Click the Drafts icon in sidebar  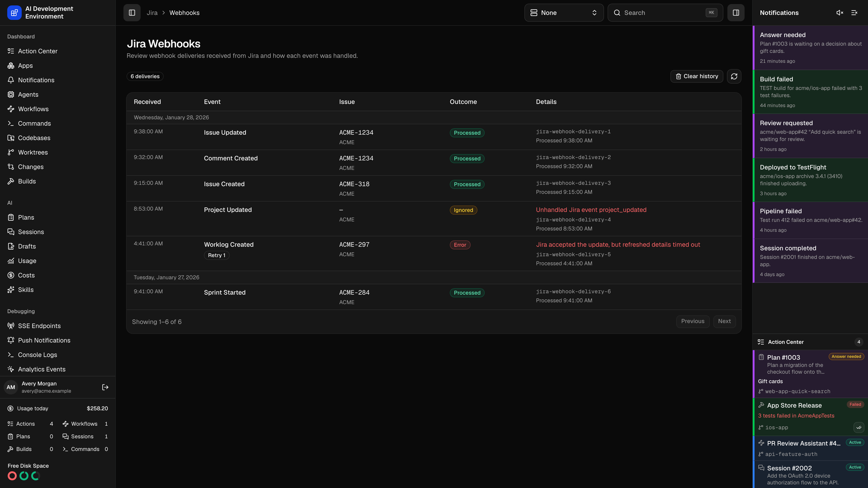(x=11, y=246)
